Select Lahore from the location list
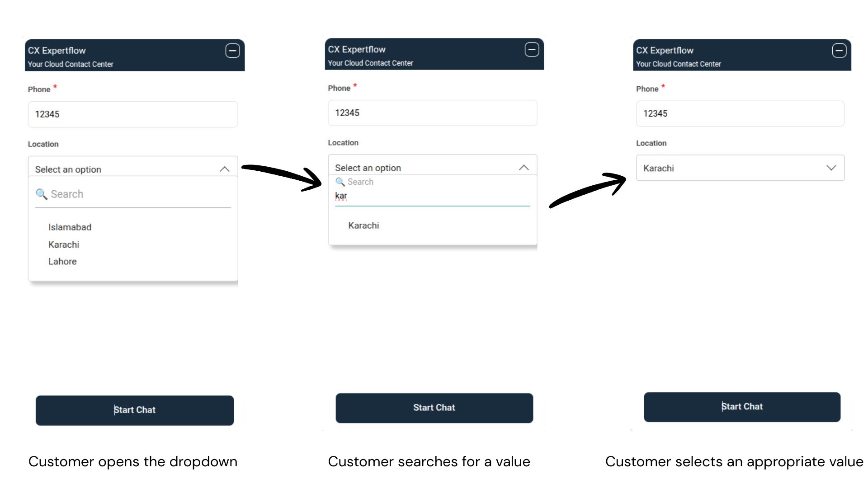 pyautogui.click(x=62, y=261)
